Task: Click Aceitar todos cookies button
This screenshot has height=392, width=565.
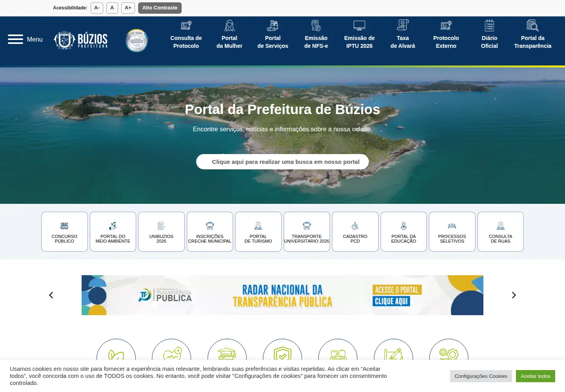Action: click(x=536, y=376)
